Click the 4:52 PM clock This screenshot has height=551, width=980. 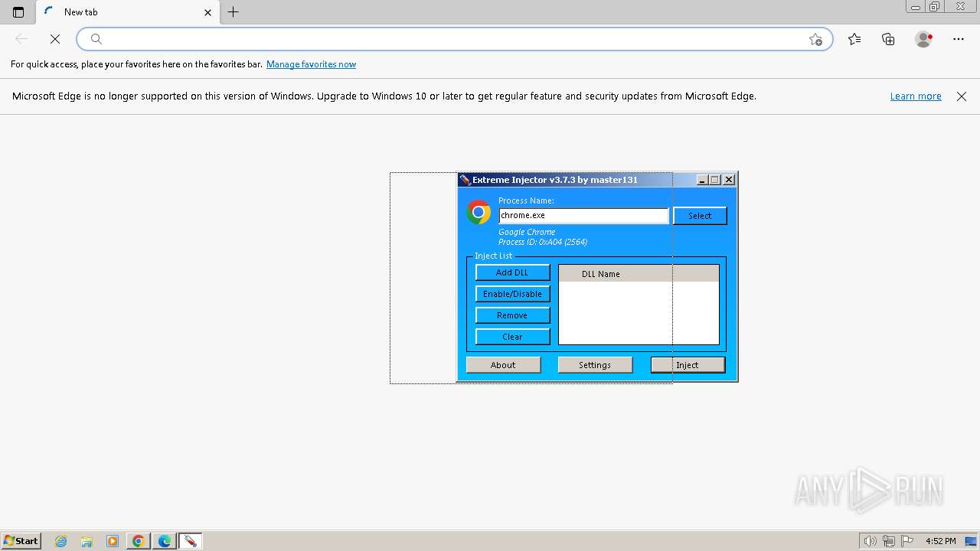pyautogui.click(x=941, y=541)
